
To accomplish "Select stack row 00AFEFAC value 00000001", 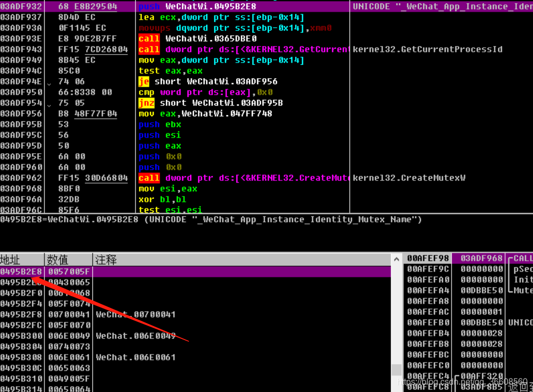I will point(468,312).
